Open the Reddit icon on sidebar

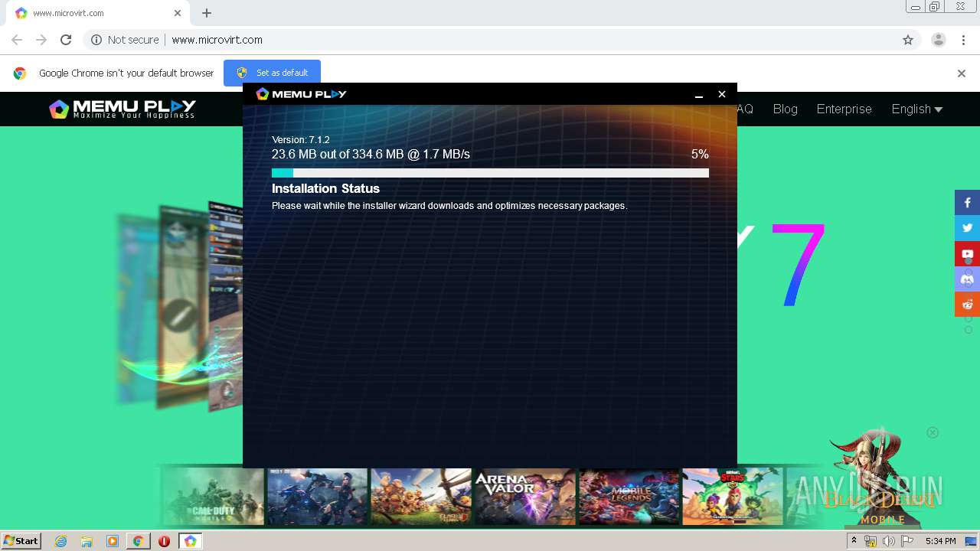tap(967, 304)
